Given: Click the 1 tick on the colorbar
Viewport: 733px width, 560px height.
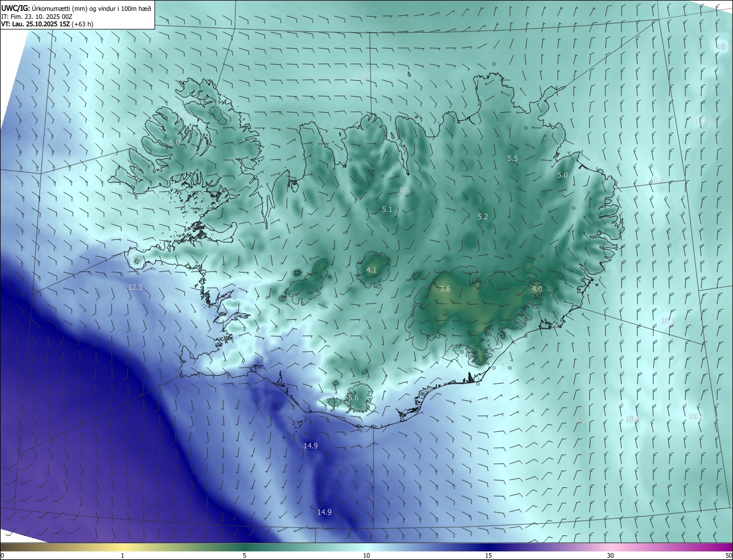Looking at the screenshot, I should [123, 555].
